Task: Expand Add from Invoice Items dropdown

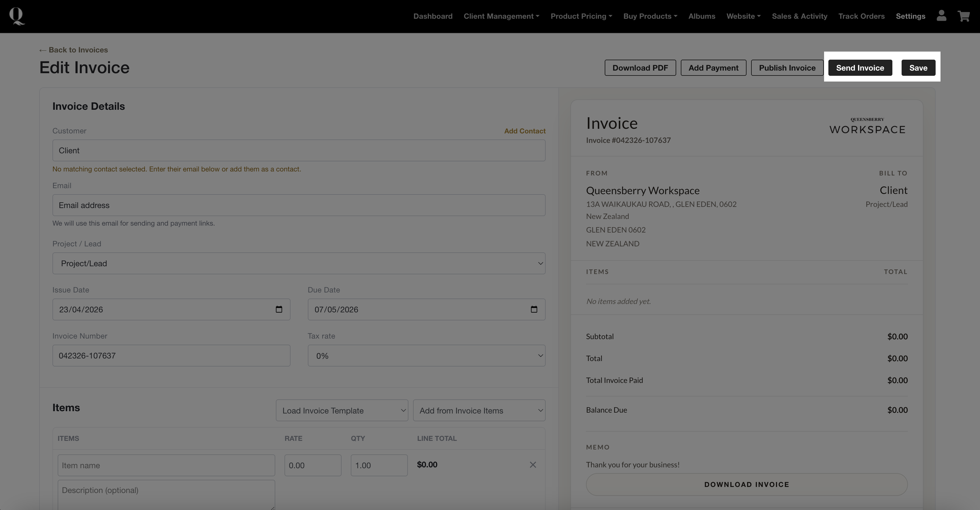Action: coord(479,410)
